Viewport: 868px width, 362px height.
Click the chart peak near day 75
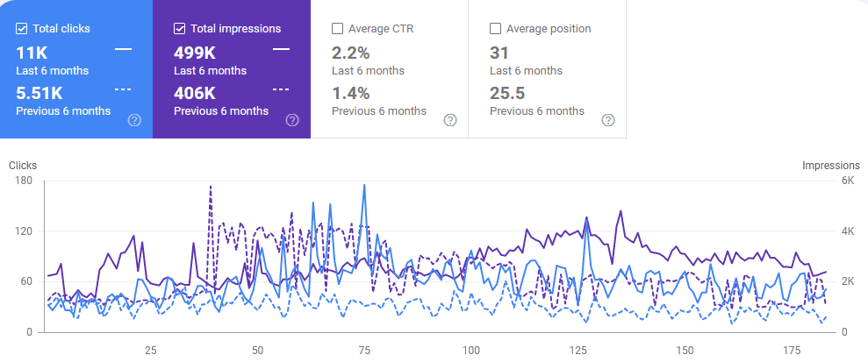363,185
